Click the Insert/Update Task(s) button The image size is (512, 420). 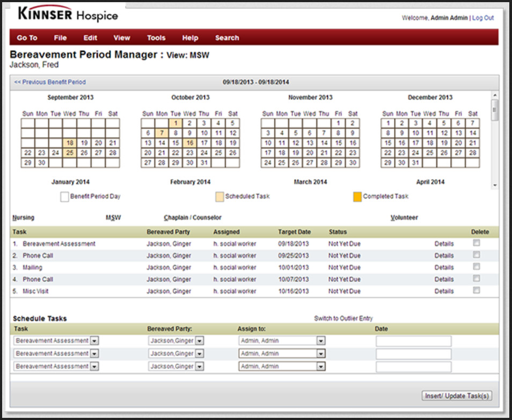click(x=456, y=395)
